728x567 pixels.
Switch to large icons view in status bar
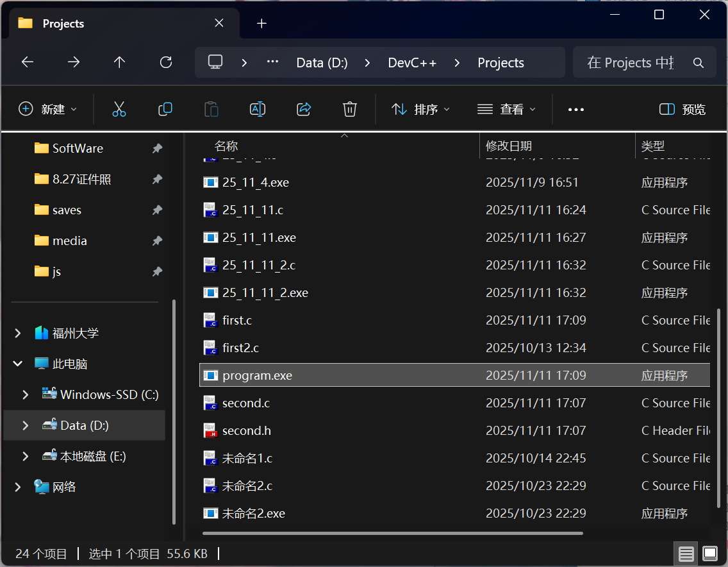pyautogui.click(x=710, y=554)
